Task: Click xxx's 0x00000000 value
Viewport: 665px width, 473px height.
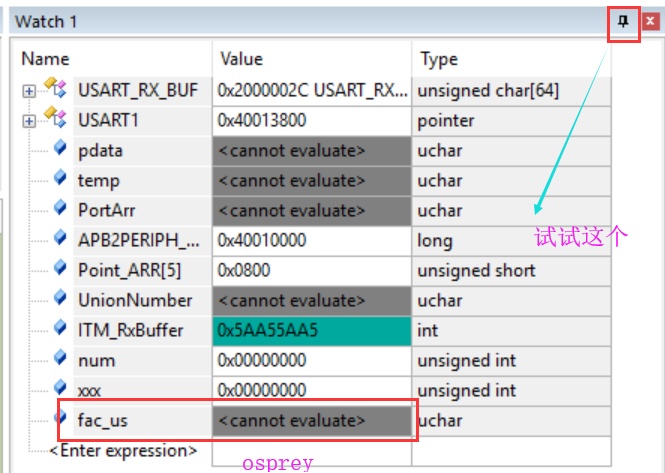Action: [312, 391]
